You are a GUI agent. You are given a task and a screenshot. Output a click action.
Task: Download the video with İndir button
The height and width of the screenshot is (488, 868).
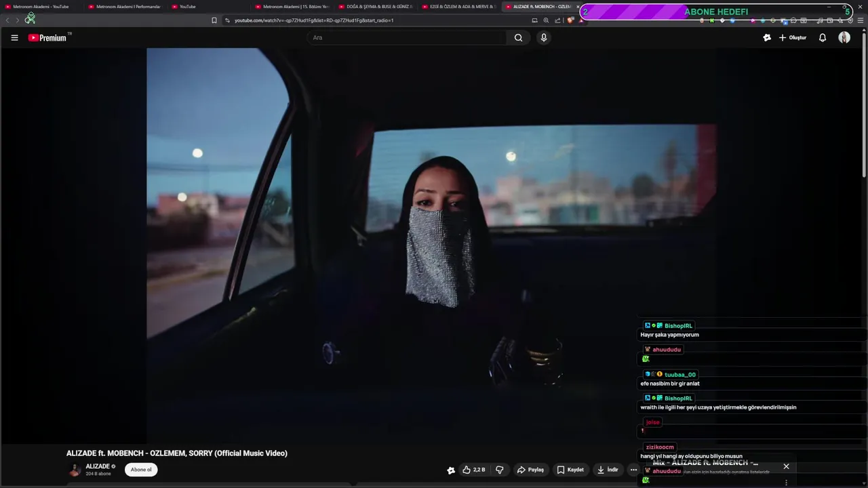pos(609,470)
